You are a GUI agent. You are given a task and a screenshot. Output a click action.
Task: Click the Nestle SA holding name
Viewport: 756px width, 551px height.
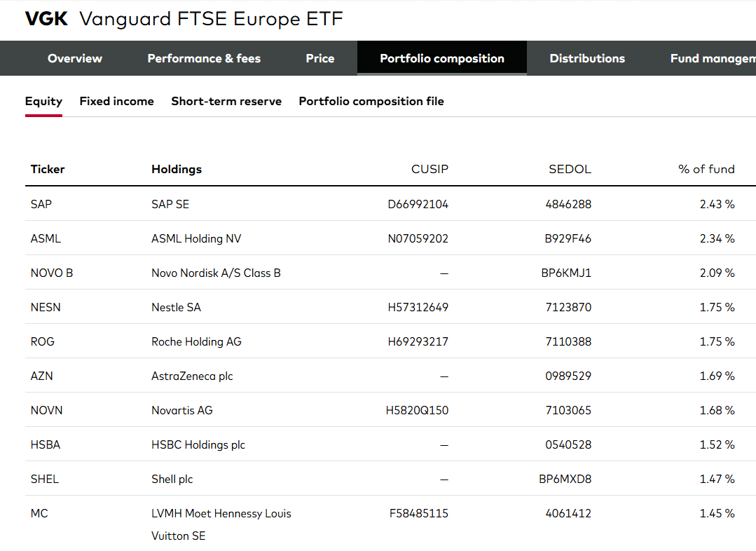[176, 307]
